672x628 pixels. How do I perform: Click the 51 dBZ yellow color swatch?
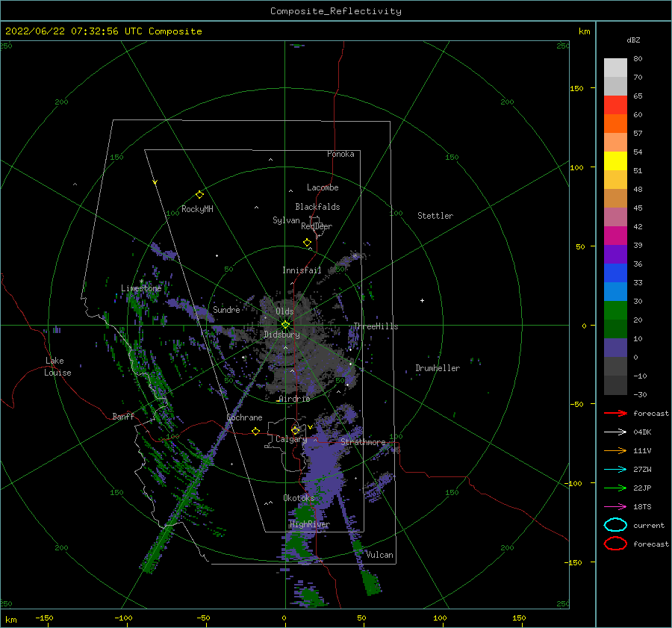[x=615, y=161]
